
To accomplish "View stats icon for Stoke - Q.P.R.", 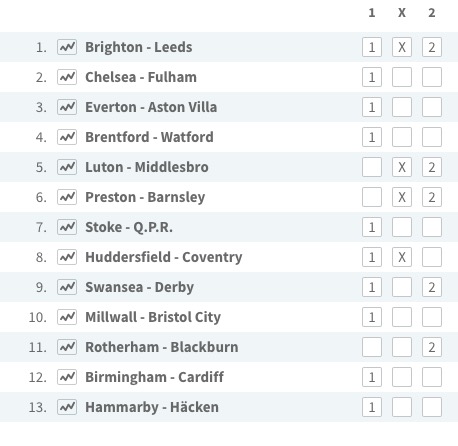I will (67, 227).
